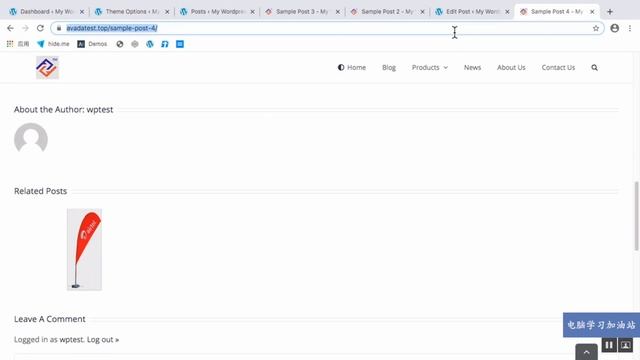Open the Chrome three-dot menu
Image resolution: width=640 pixels, height=360 pixels.
pos(630,28)
